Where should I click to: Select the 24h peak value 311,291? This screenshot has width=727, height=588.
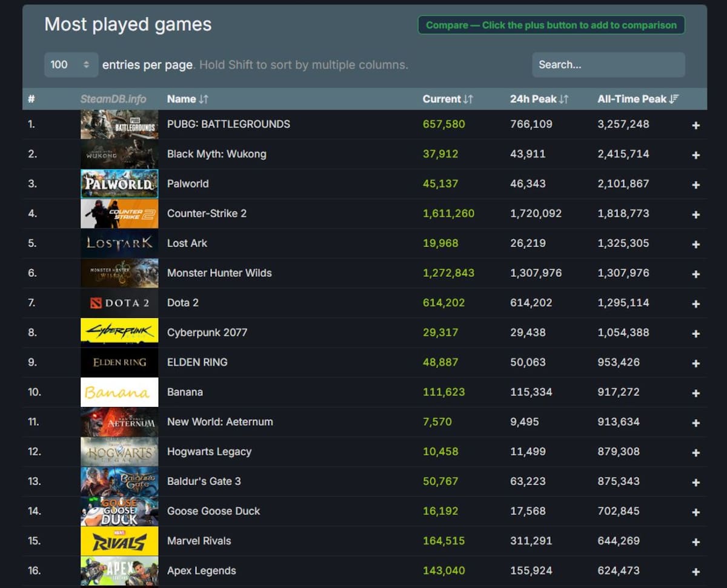coord(531,541)
